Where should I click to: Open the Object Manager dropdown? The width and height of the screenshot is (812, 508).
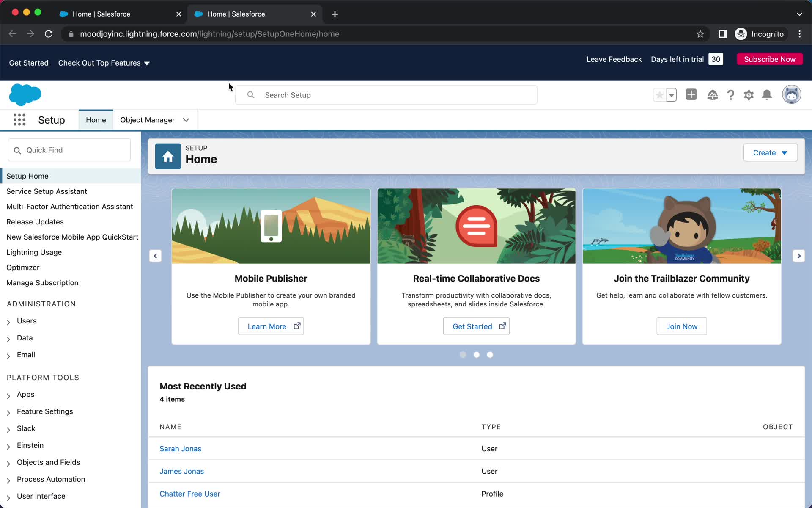(187, 119)
